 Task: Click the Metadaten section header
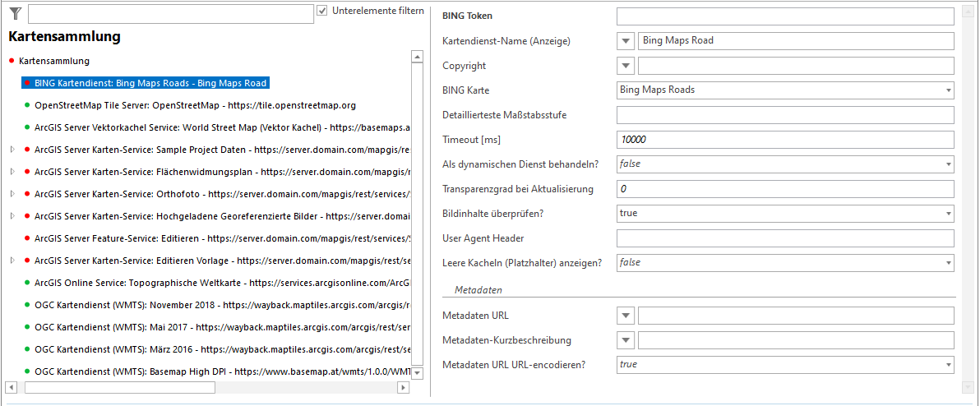click(478, 290)
